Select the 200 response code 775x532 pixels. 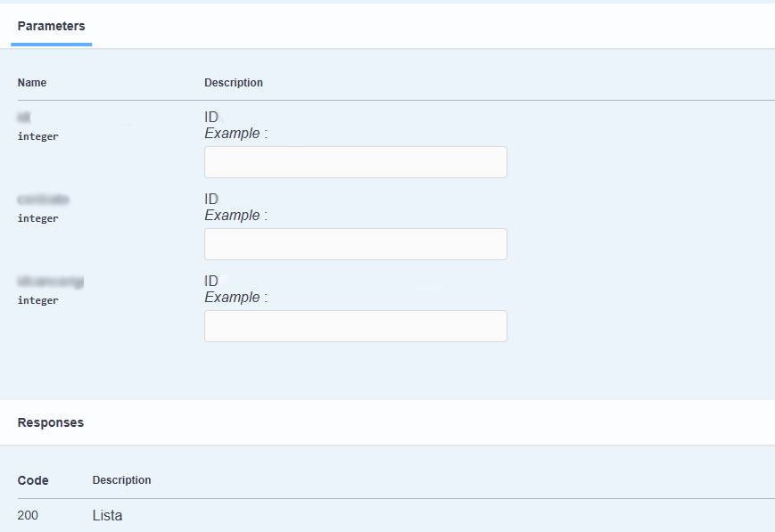tap(28, 515)
